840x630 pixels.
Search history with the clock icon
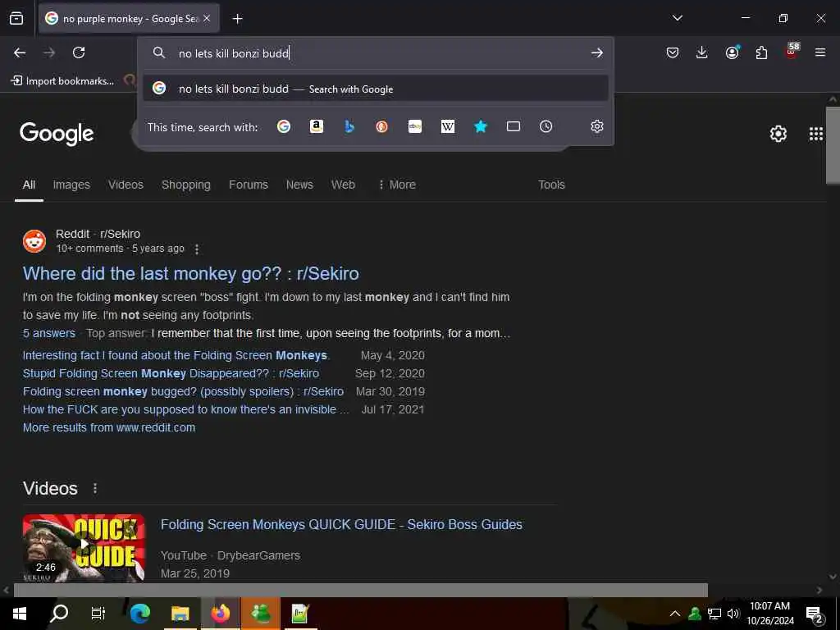tap(546, 126)
